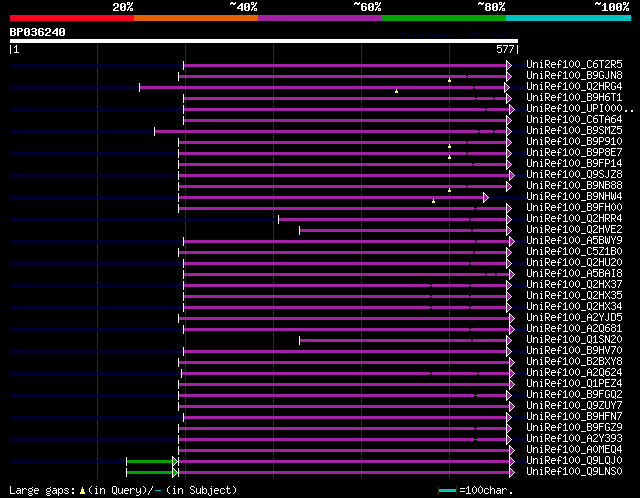Select the UniRef100_A5BWY9 label
Screen dimensions: 640x498
[574, 241]
